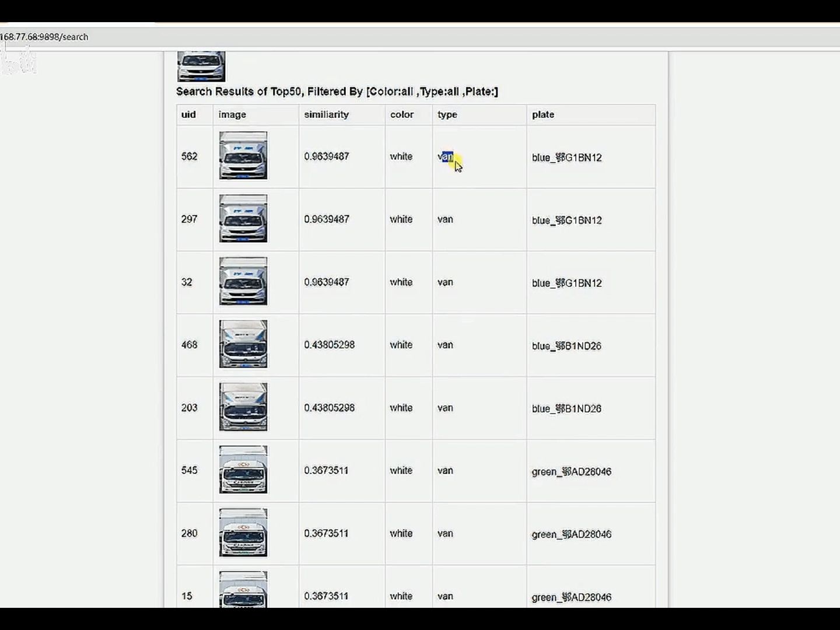Select uid value 203
This screenshot has height=630, width=840.
(x=189, y=408)
